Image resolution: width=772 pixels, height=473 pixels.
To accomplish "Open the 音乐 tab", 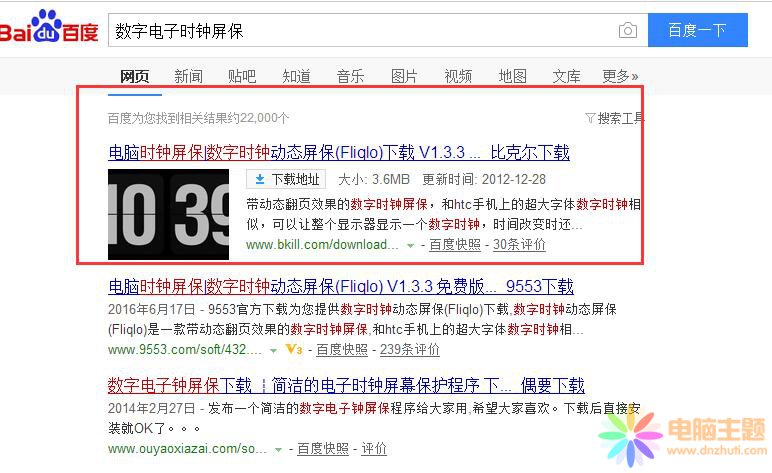I will 350,76.
